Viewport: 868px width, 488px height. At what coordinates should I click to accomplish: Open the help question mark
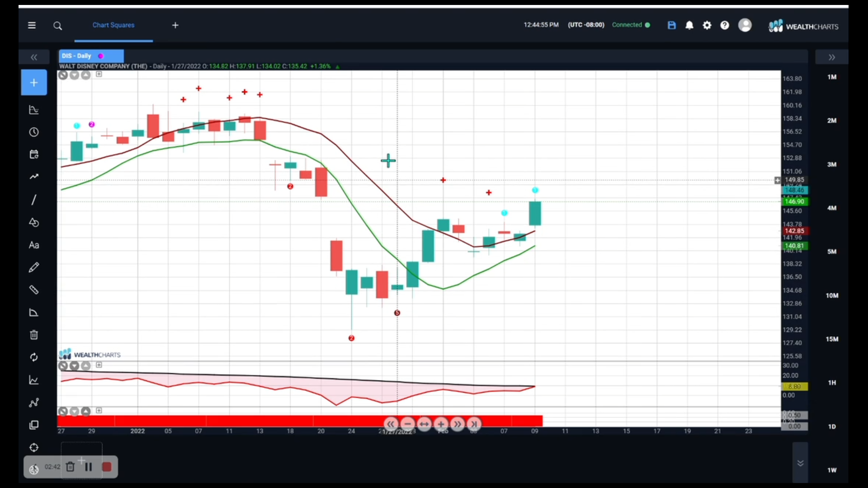click(725, 25)
